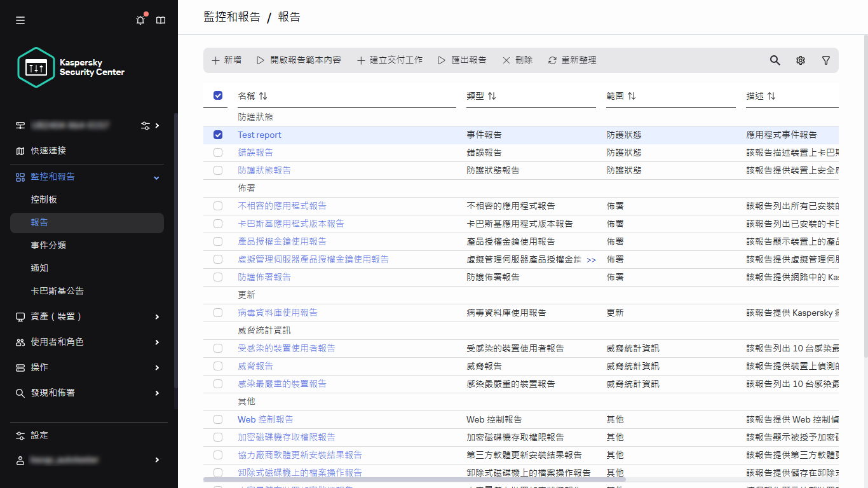Uncheck the Test report checkbox
This screenshot has height=488, width=868.
[x=218, y=135]
